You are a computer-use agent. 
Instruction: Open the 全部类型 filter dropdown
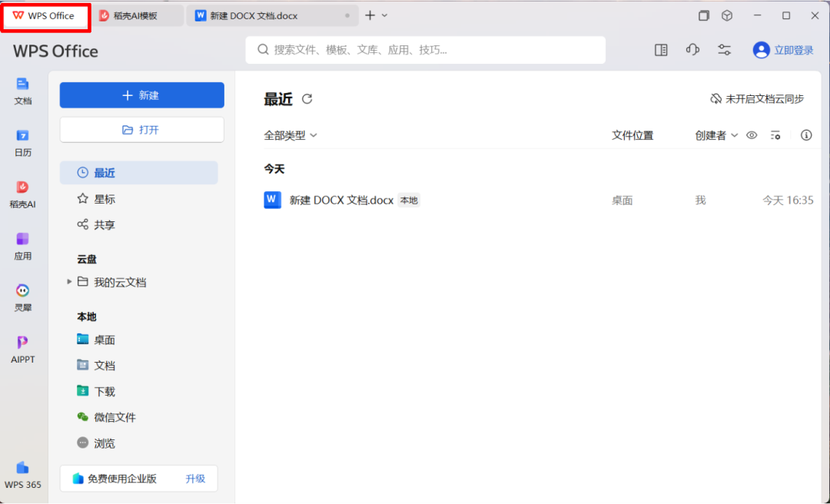point(290,135)
